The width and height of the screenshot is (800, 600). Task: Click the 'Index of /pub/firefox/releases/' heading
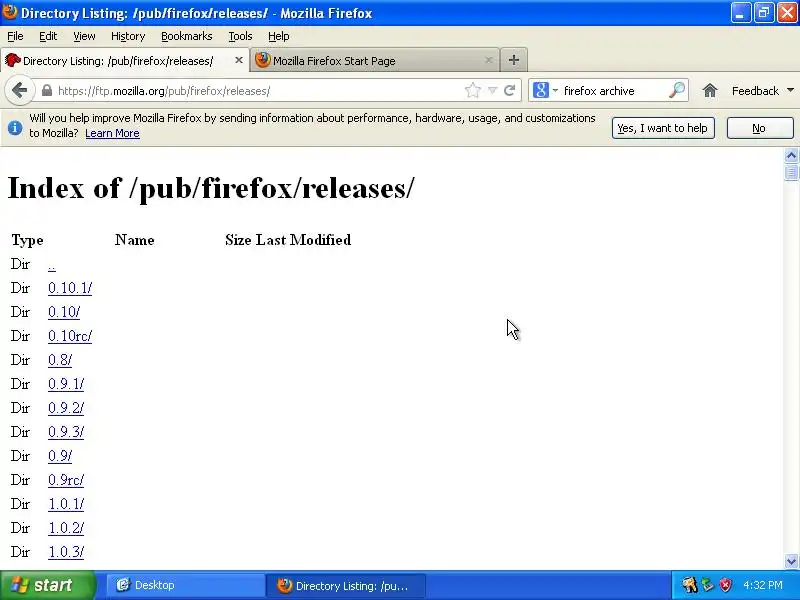[x=211, y=188]
